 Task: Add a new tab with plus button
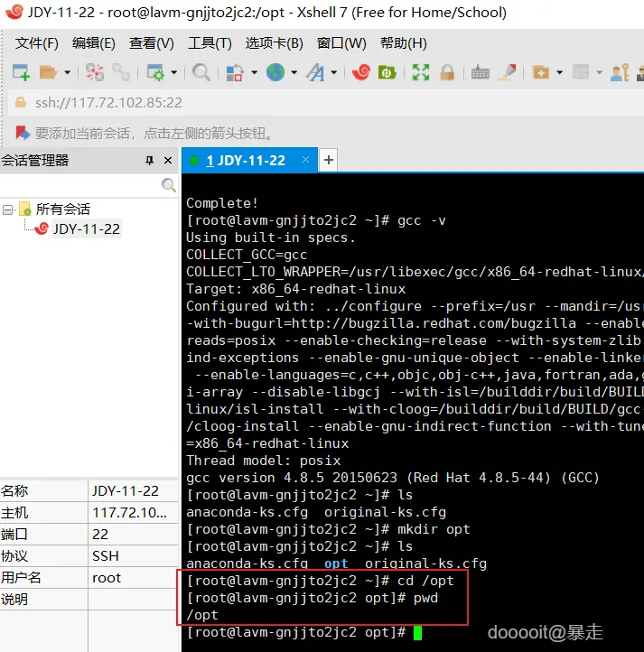[x=328, y=160]
